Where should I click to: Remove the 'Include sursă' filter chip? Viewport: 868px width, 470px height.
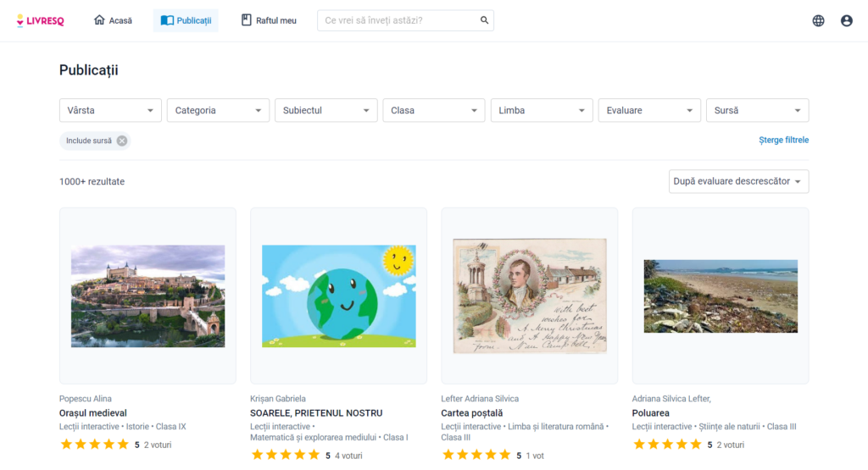(122, 141)
